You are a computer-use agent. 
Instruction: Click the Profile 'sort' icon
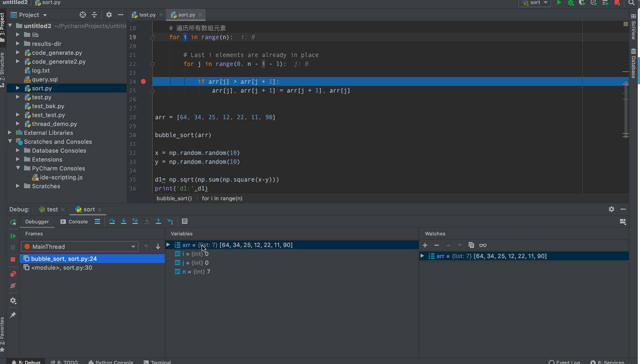pos(594,3)
